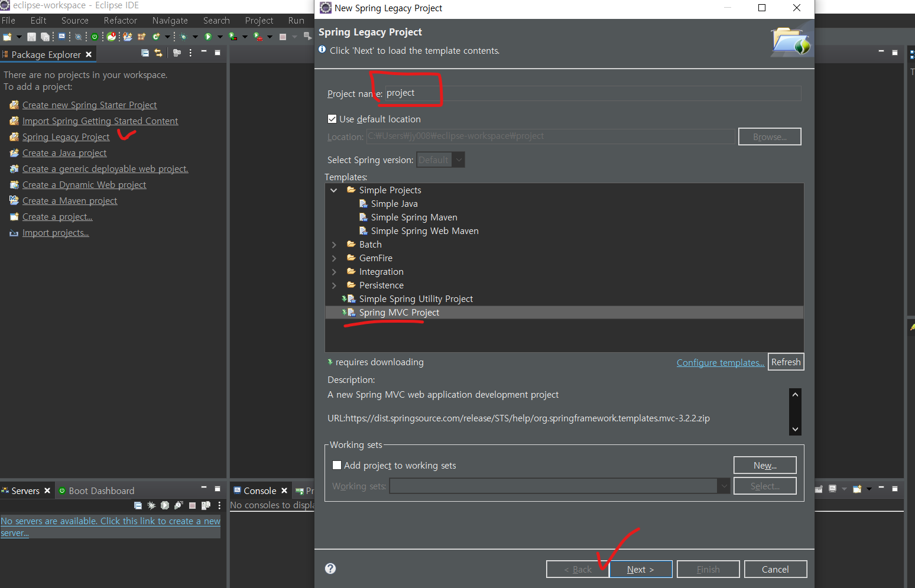Expand the Integration templates folder
This screenshot has height=588, width=915.
point(334,272)
